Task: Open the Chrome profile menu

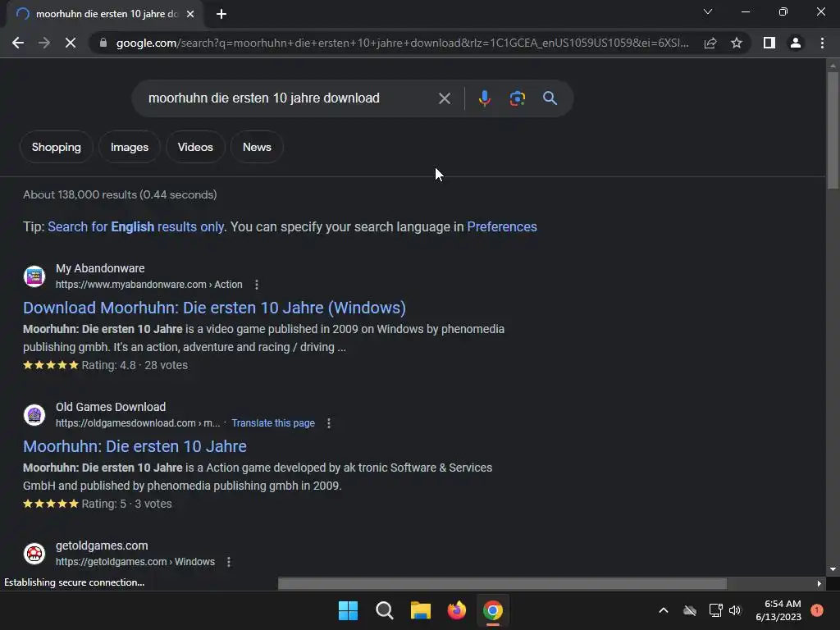Action: click(x=796, y=43)
